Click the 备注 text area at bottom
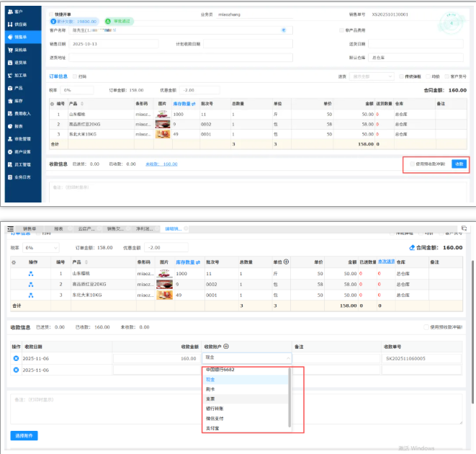476x454 pixels. click(x=236, y=407)
